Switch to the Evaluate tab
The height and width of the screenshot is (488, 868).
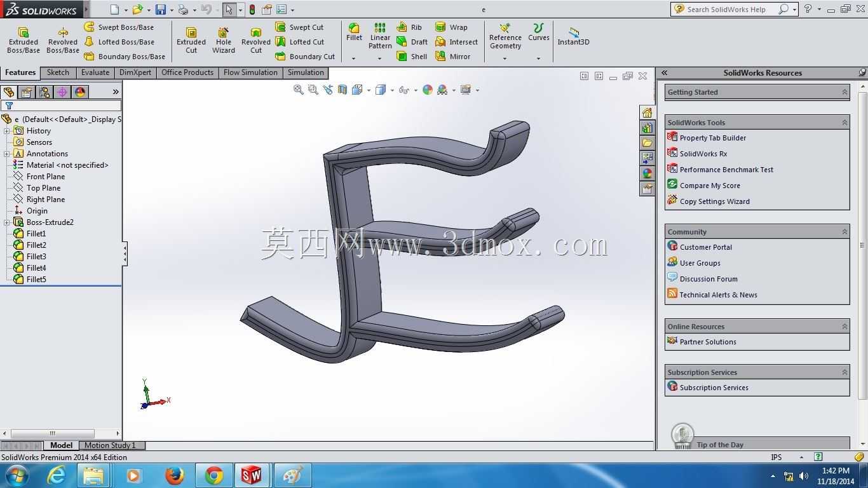(95, 72)
